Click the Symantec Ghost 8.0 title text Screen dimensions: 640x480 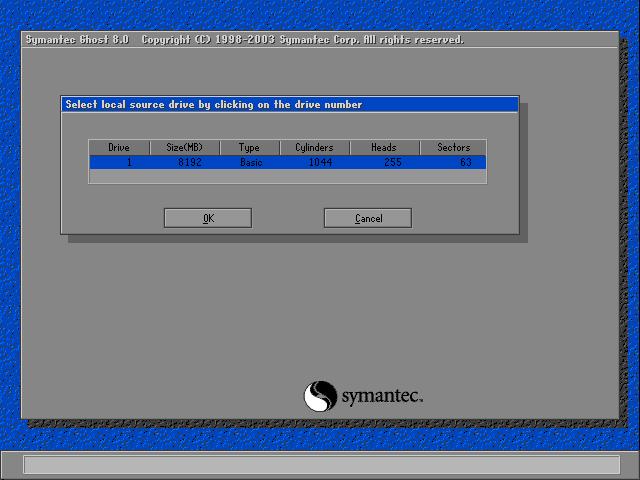pos(77,40)
